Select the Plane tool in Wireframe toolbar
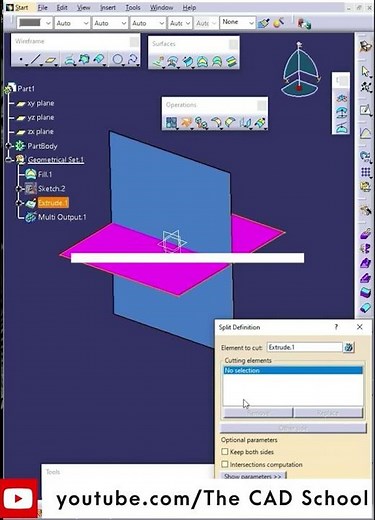375x520 pixels. (x=51, y=60)
